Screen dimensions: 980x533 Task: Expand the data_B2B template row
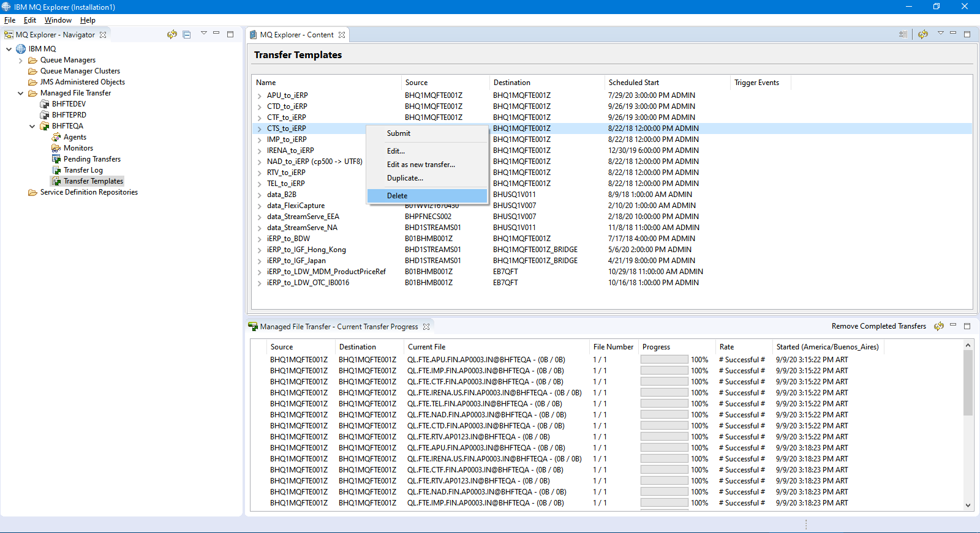(260, 195)
